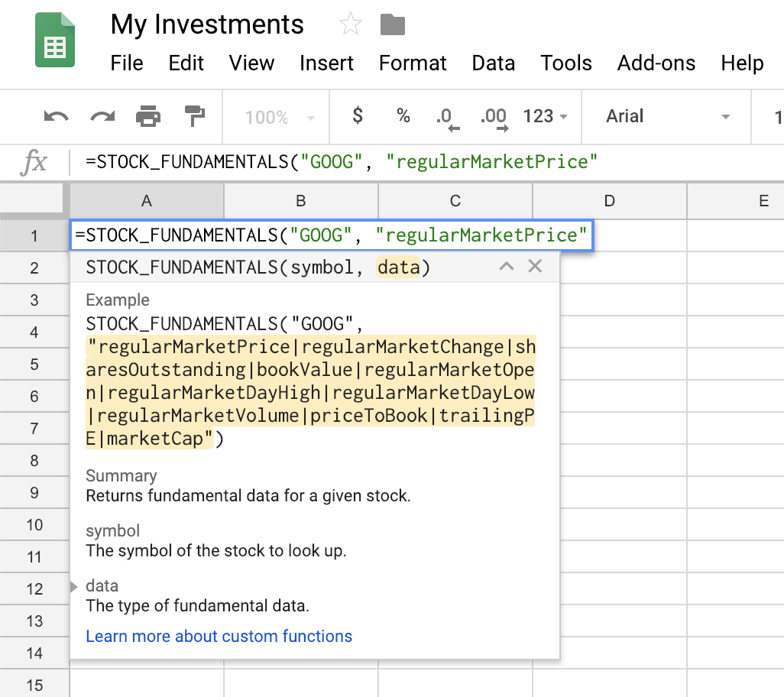The height and width of the screenshot is (697, 784).
Task: Click the Undo arrow icon
Action: pyautogui.click(x=56, y=116)
